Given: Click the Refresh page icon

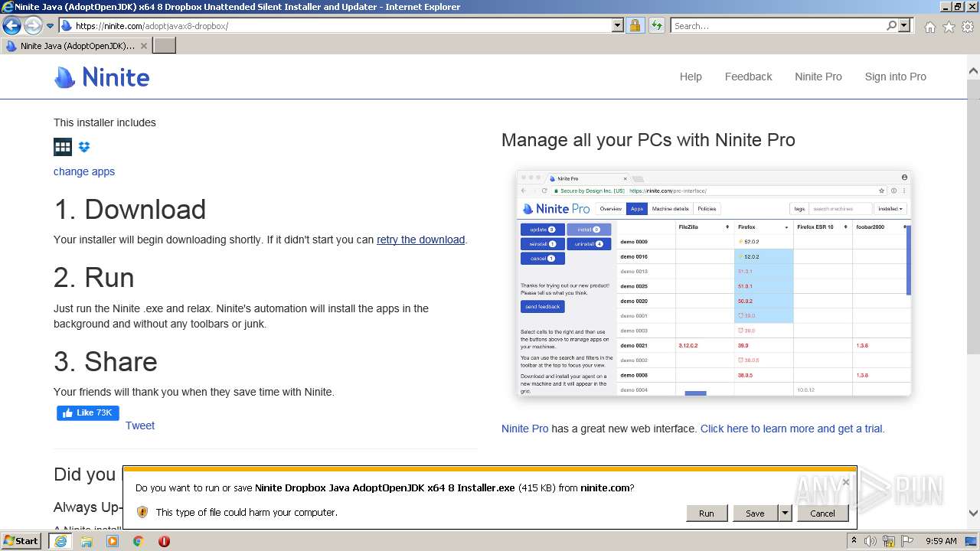Looking at the screenshot, I should pos(657,25).
